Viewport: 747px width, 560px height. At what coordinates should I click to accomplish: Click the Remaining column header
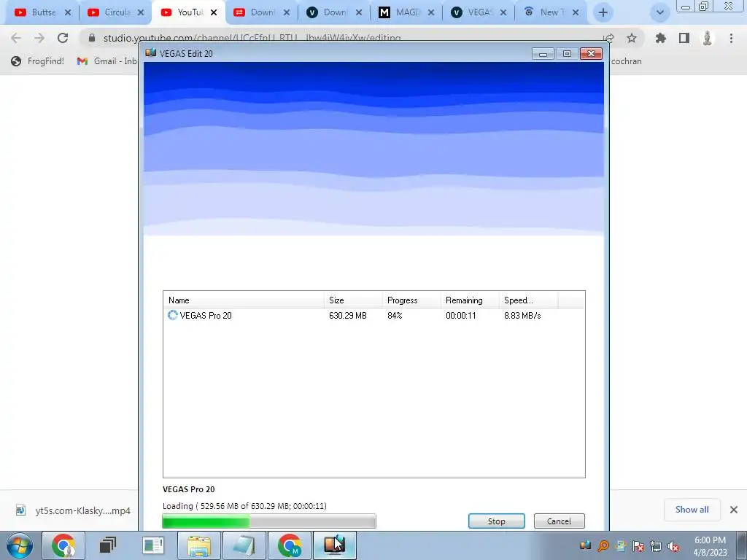471,300
